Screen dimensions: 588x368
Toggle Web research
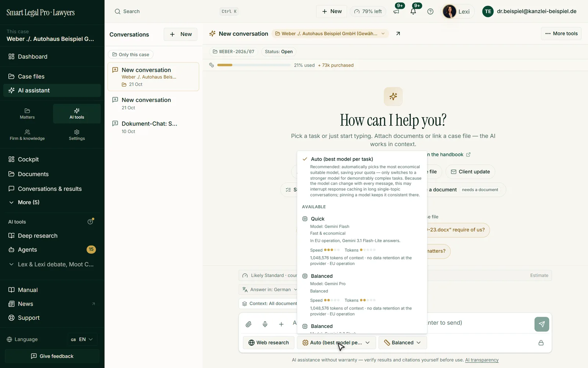click(269, 343)
